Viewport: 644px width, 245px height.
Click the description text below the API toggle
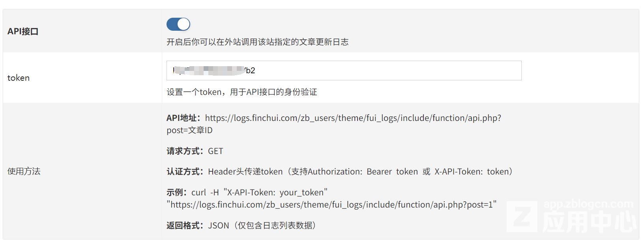tap(258, 42)
